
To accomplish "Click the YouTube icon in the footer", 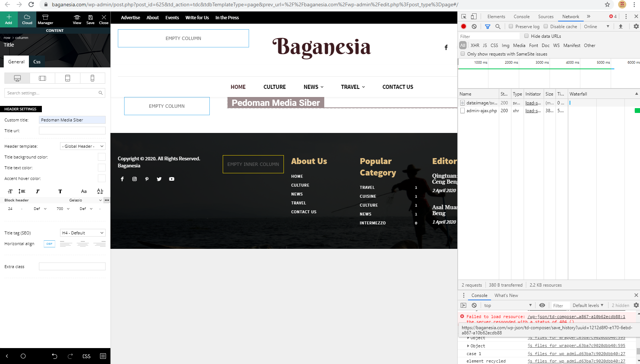I will (x=172, y=179).
